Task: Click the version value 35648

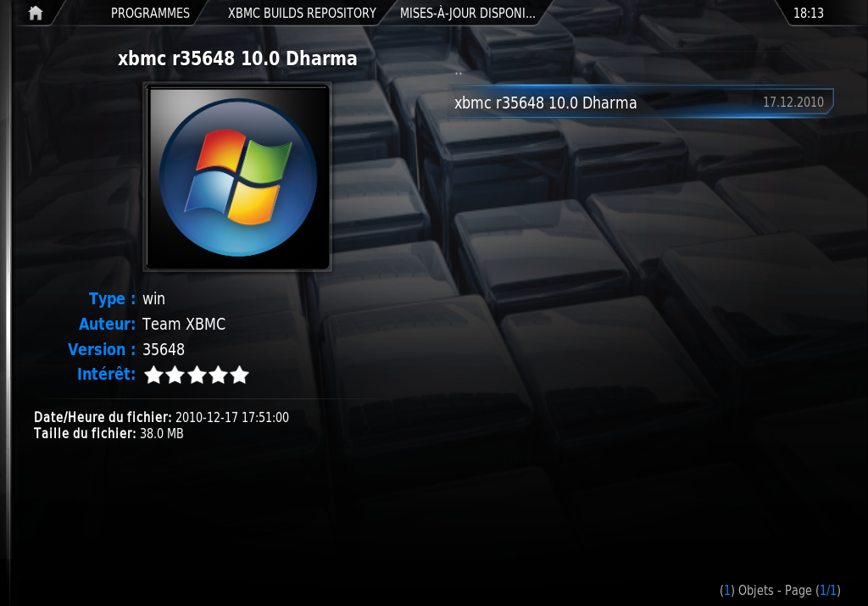Action: click(x=164, y=350)
